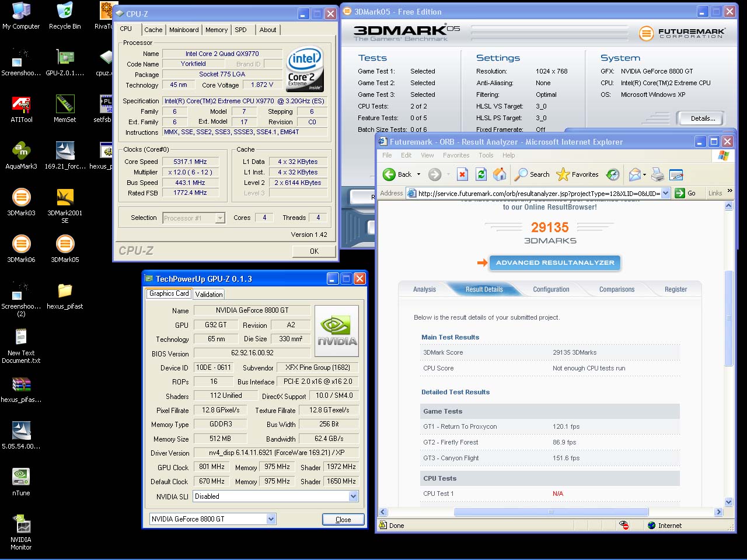Open the Comparisons tab on result page
The height and width of the screenshot is (560, 747).
coord(616,289)
